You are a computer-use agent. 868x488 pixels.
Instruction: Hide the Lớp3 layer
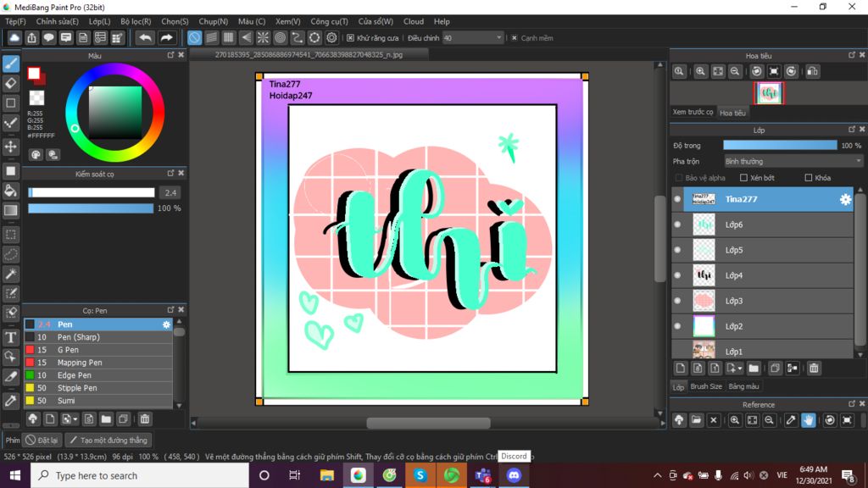tap(677, 301)
